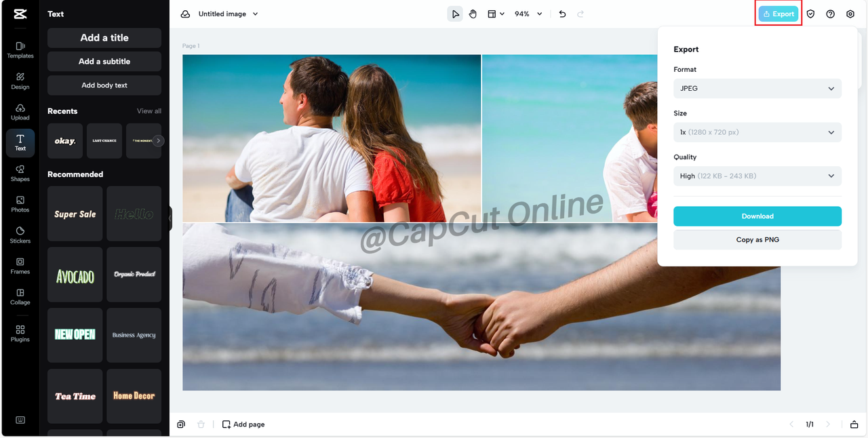The image size is (868, 438).
Task: Select the NEW OPEN text preset
Action: click(75, 335)
